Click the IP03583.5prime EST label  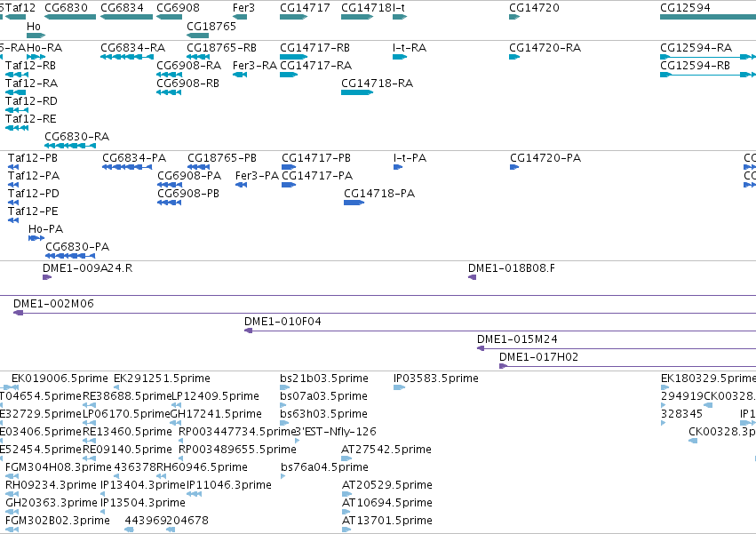click(x=436, y=379)
